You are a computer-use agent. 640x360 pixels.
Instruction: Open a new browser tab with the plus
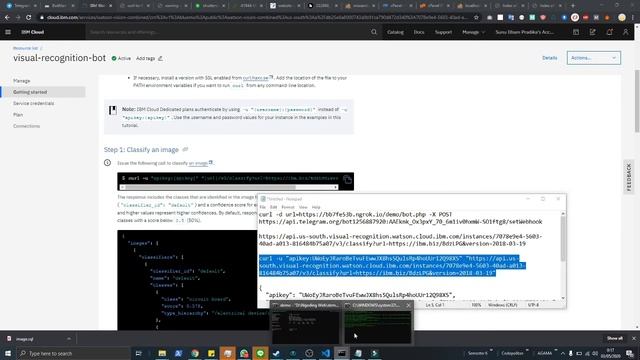click(x=573, y=6)
